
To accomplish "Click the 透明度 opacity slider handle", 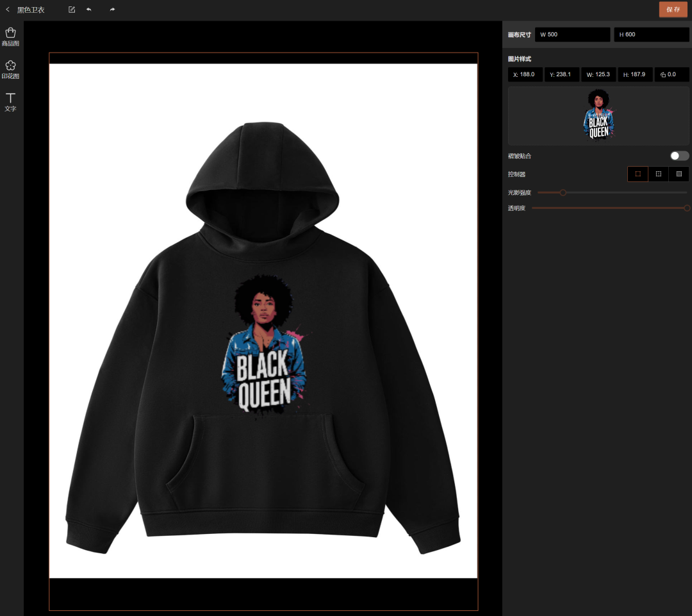I will 687,208.
